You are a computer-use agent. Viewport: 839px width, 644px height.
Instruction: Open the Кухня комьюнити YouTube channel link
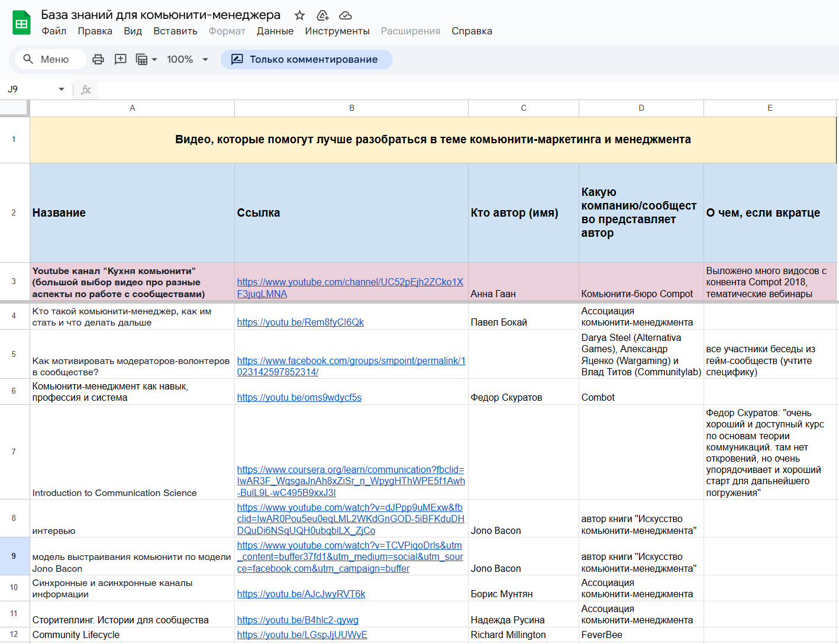(x=350, y=288)
